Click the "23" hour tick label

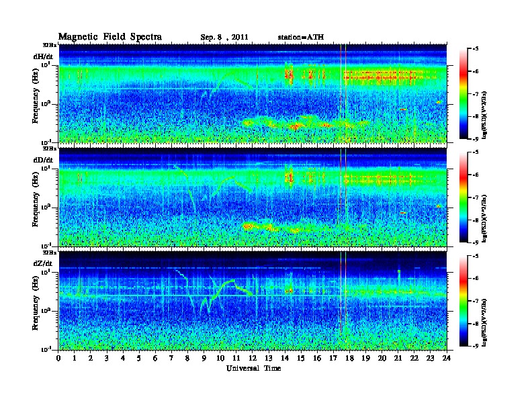pyautogui.click(x=431, y=359)
